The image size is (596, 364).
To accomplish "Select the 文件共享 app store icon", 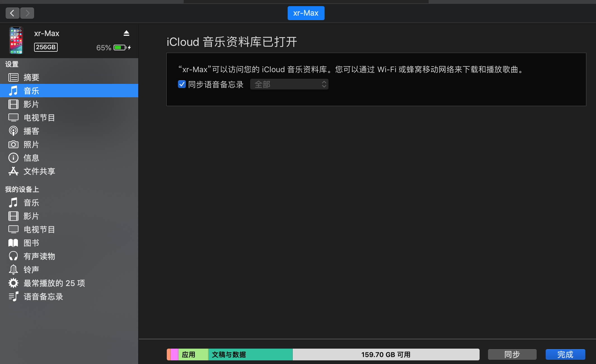I will click(x=13, y=171).
